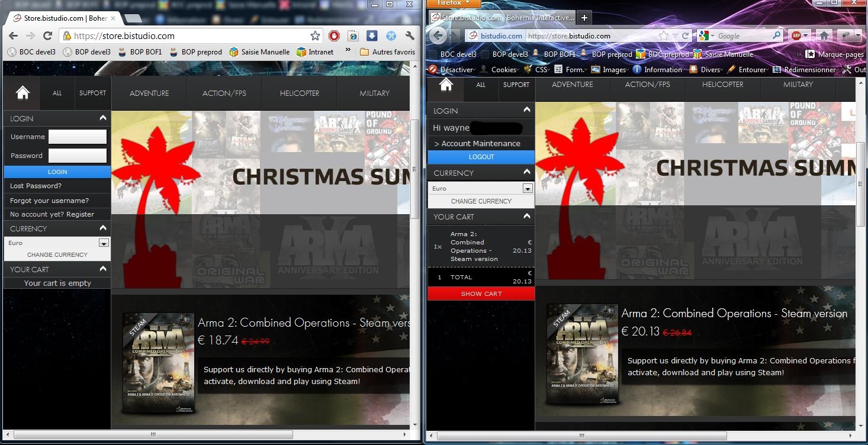
Task: Open the MILITARY category in the Firefox window
Action: tap(798, 85)
